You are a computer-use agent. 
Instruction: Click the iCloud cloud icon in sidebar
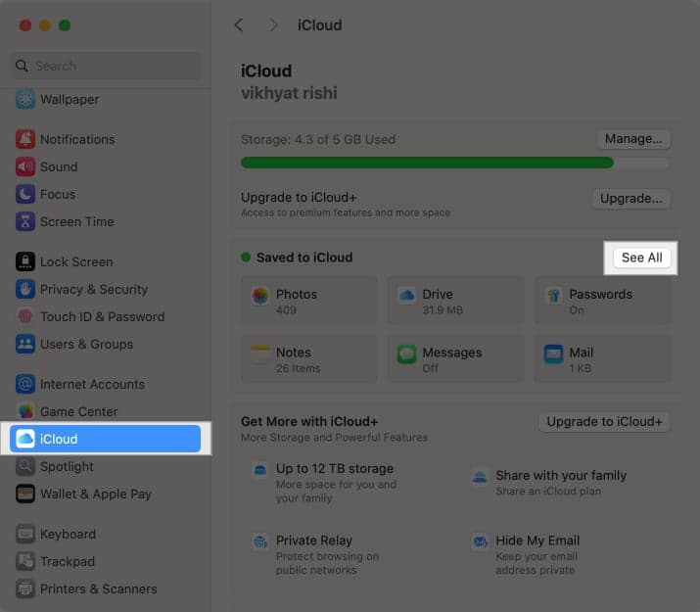pos(25,439)
